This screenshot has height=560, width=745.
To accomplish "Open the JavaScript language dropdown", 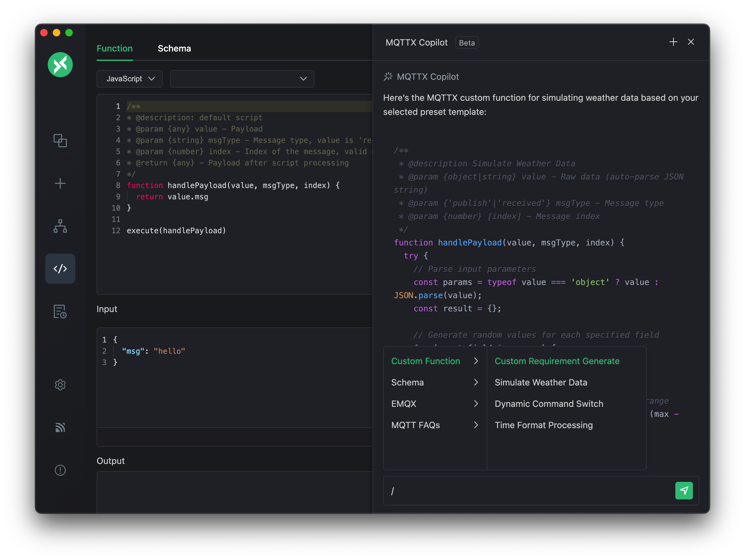I will point(130,79).
